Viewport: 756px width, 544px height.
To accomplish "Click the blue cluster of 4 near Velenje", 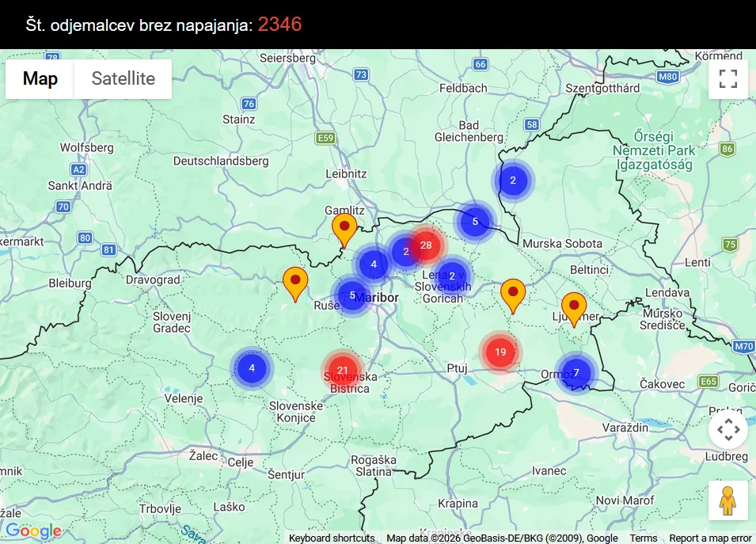I will 251,367.
